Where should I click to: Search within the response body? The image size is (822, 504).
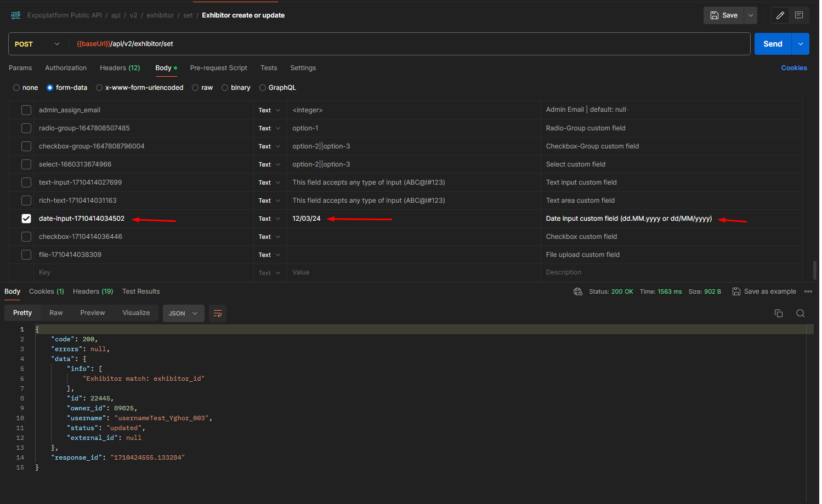(800, 313)
